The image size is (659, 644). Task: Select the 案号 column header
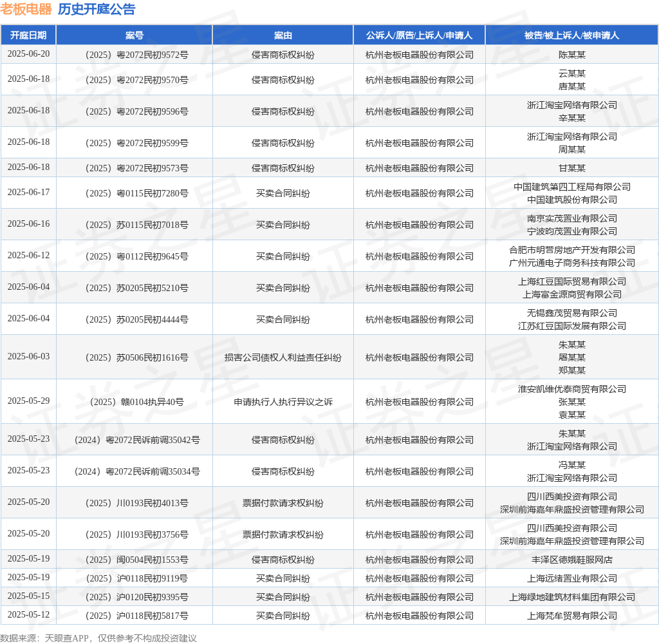click(135, 35)
